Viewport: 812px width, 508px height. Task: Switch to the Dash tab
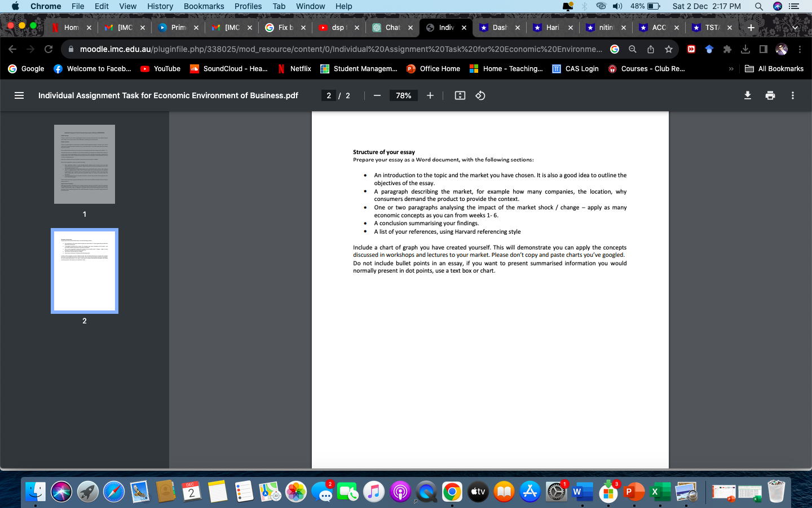(498, 27)
